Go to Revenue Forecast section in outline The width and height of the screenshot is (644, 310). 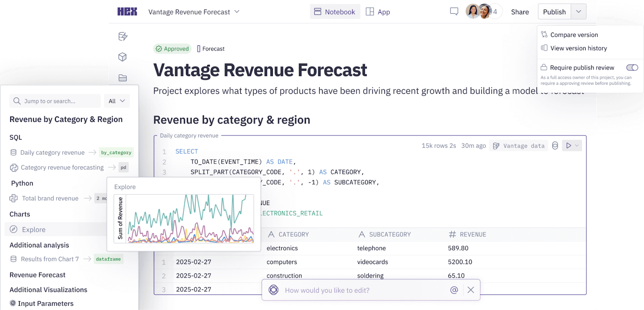37,275
